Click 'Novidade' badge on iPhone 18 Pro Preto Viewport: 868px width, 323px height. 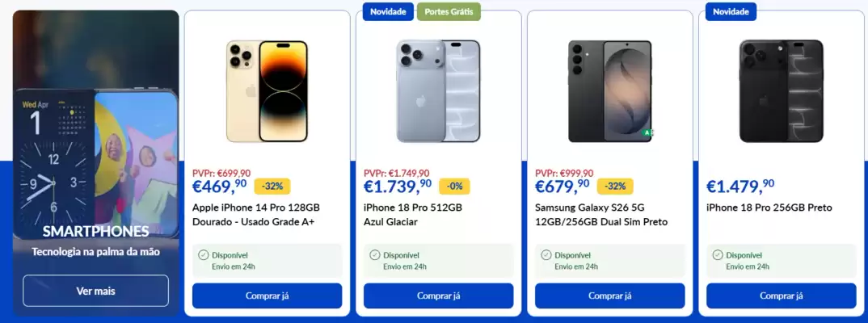click(731, 11)
